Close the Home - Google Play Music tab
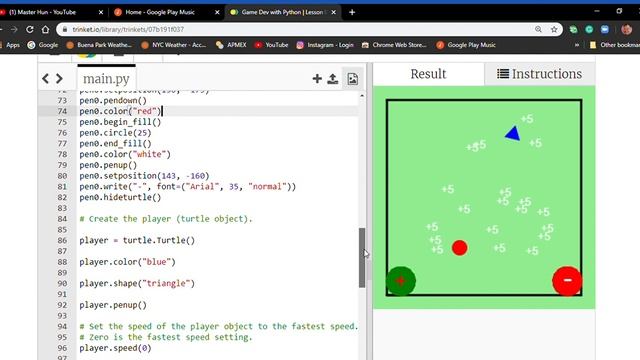Image resolution: width=640 pixels, height=360 pixels. (x=217, y=12)
